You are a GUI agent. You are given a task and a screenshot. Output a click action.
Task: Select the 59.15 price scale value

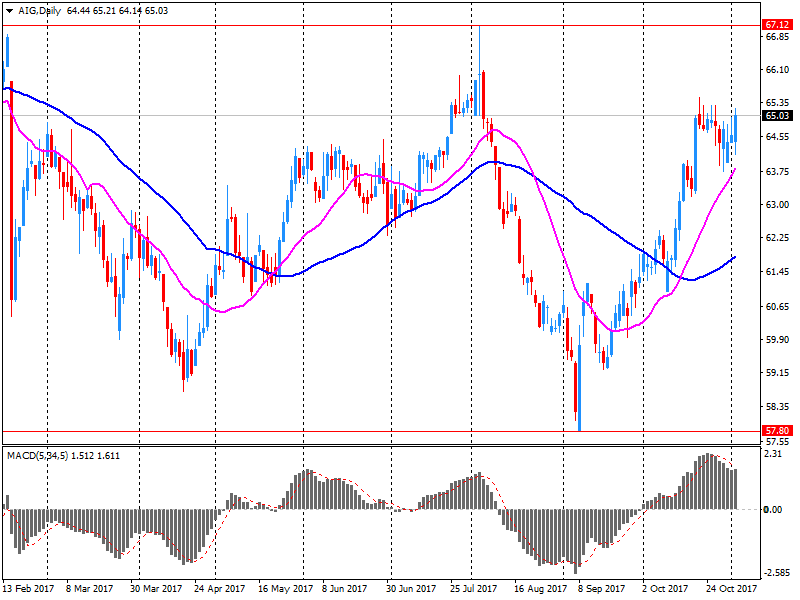pyautogui.click(x=778, y=373)
